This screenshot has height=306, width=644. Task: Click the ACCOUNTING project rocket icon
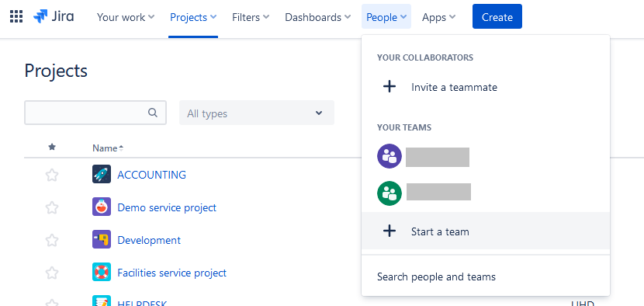tap(102, 175)
